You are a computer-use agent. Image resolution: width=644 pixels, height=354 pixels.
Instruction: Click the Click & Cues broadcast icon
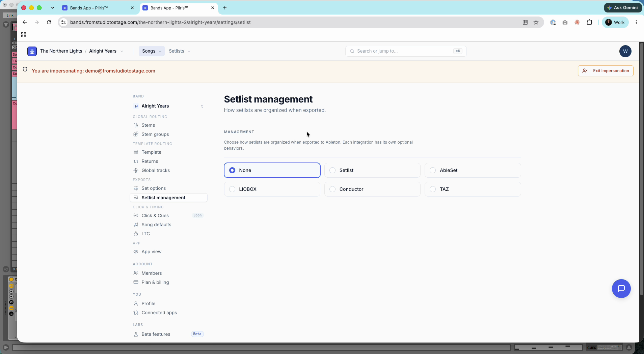136,215
